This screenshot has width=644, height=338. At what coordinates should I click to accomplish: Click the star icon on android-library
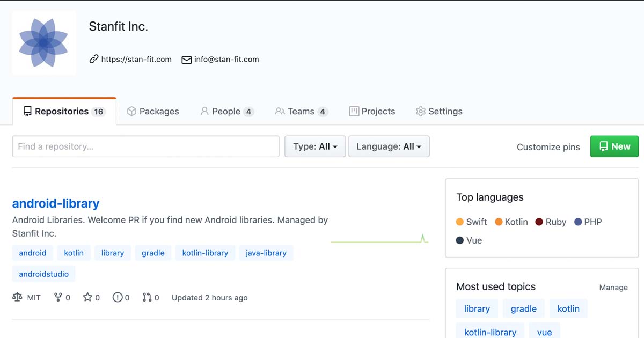(87, 297)
